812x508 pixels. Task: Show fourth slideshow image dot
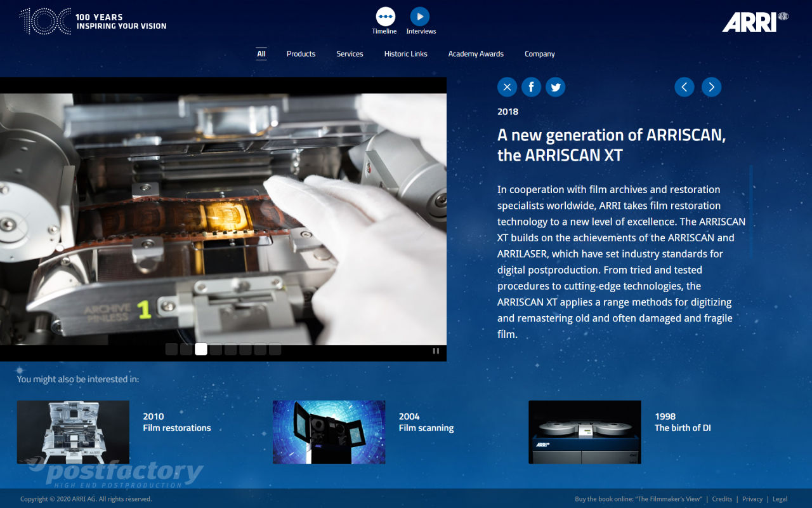point(216,349)
